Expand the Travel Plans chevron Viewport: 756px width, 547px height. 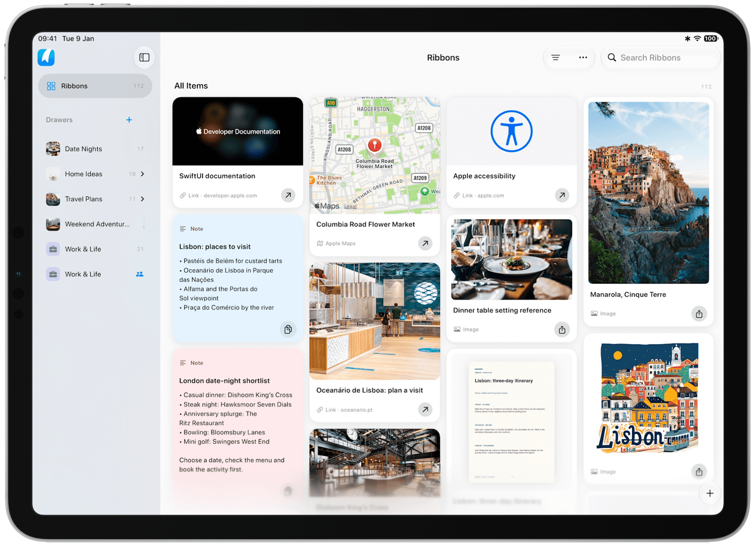(142, 199)
